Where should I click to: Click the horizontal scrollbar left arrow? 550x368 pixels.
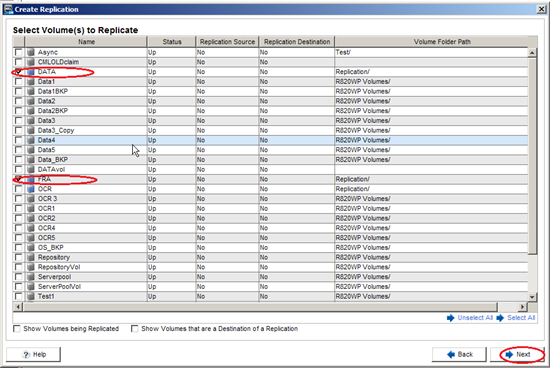[18, 307]
